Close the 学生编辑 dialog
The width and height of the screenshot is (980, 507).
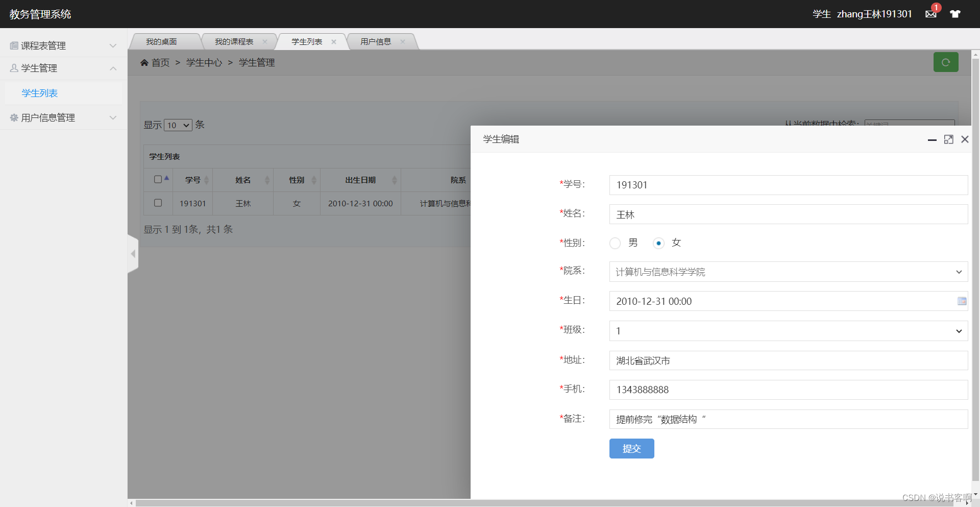click(x=965, y=139)
